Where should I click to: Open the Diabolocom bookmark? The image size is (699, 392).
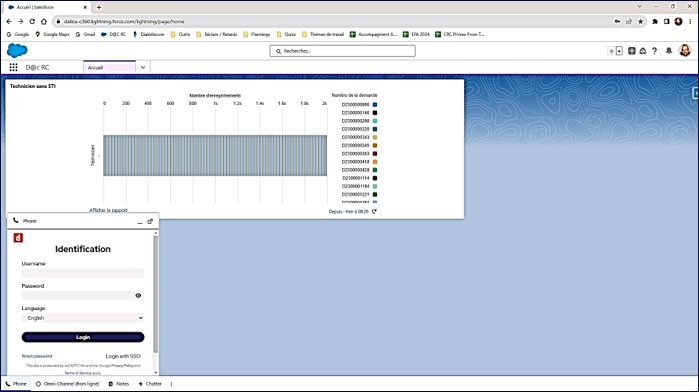tap(148, 34)
